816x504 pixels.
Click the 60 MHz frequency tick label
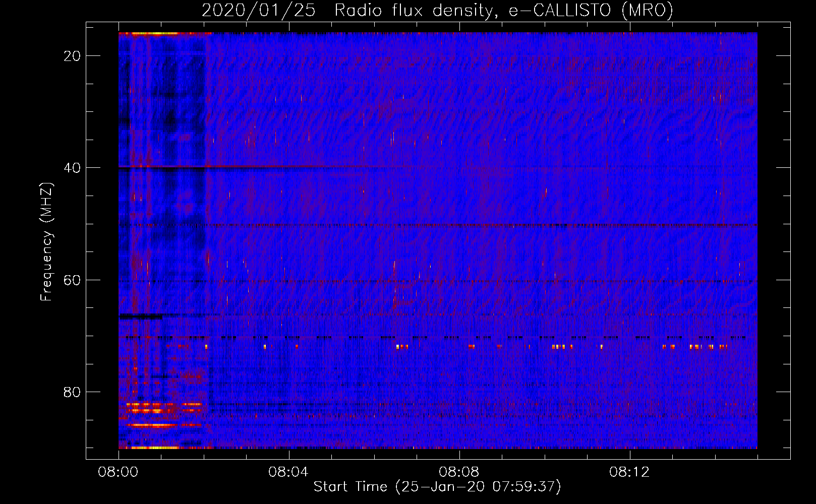(x=72, y=280)
